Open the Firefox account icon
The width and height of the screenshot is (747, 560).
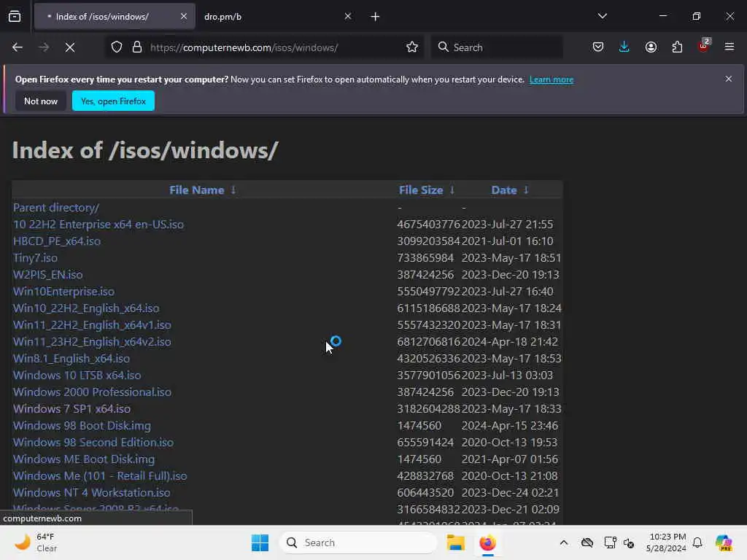[x=651, y=47]
